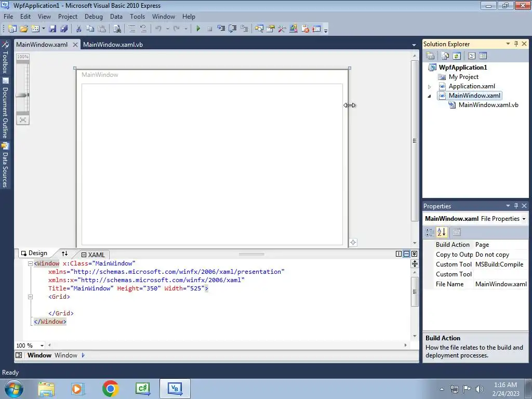This screenshot has width=532, height=399.
Task: Click the Save All toolbar icon
Action: point(64,29)
